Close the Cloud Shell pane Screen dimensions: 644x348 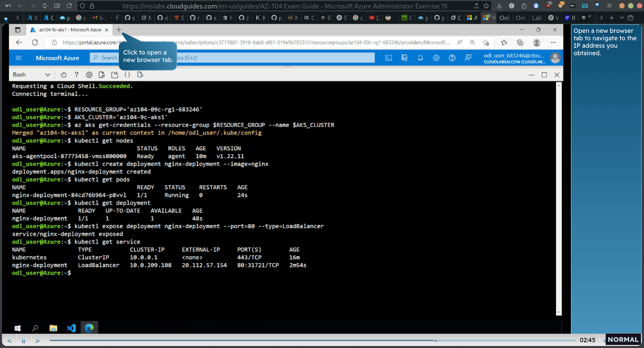coord(557,75)
